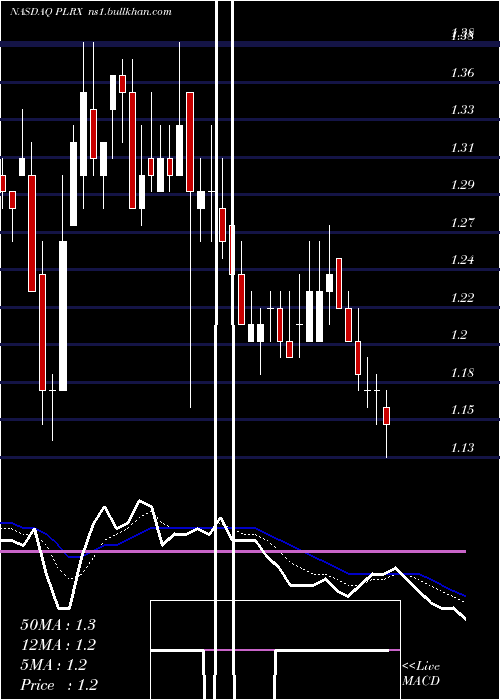Click the 5MA : 1.2 readout
Viewport: 500px width, 700px height.
pos(53,665)
